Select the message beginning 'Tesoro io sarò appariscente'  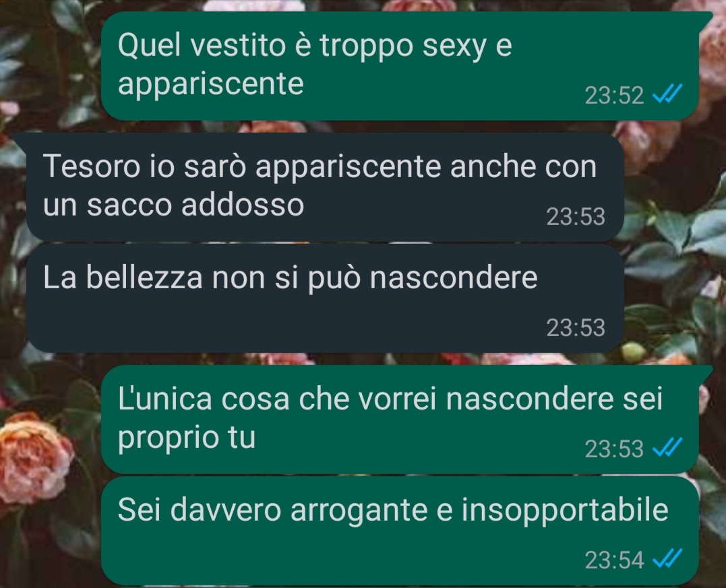[x=325, y=187]
